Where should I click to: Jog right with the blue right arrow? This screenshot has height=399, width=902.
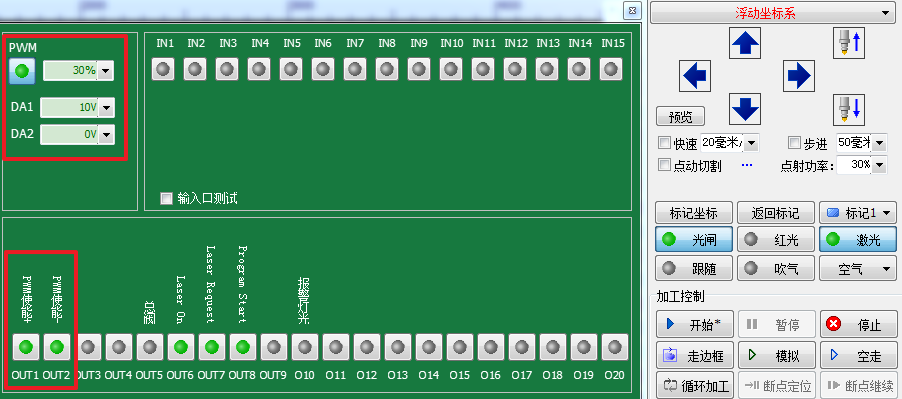point(798,76)
